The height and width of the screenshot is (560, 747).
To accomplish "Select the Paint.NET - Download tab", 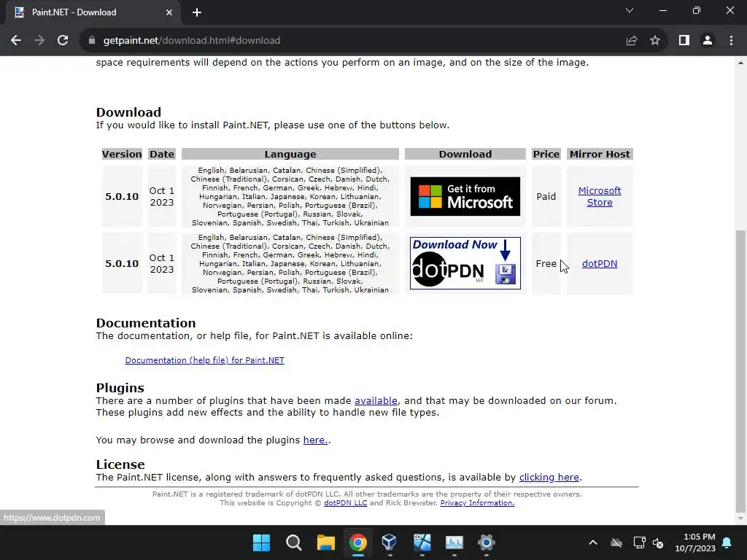I will [93, 13].
